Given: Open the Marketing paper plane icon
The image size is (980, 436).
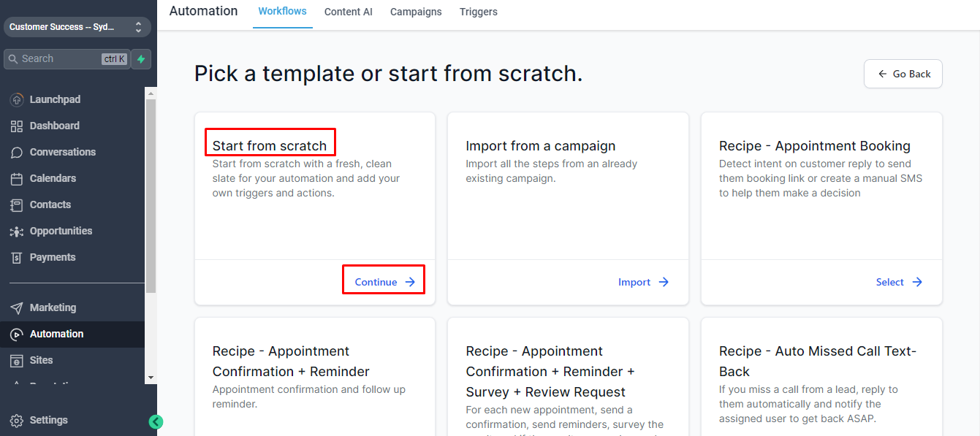Looking at the screenshot, I should click(17, 307).
